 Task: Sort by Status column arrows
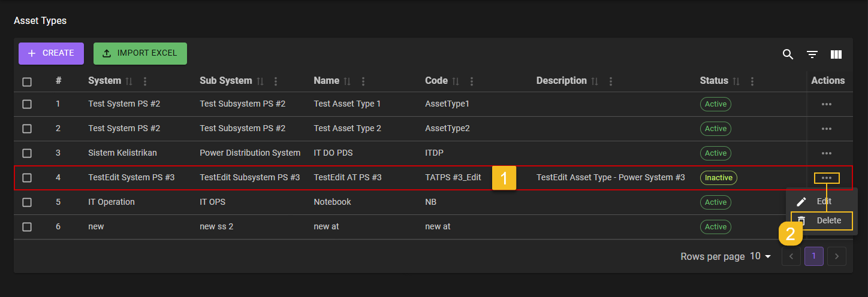(x=736, y=81)
